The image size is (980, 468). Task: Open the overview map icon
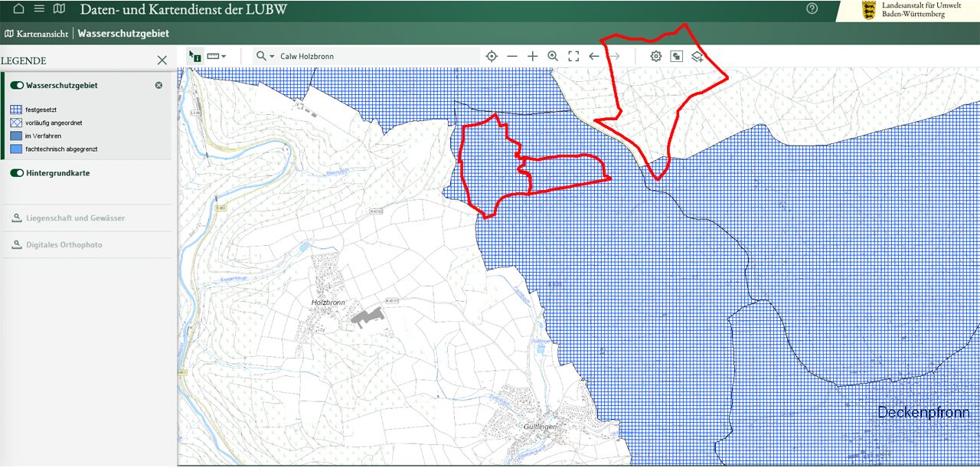(676, 56)
